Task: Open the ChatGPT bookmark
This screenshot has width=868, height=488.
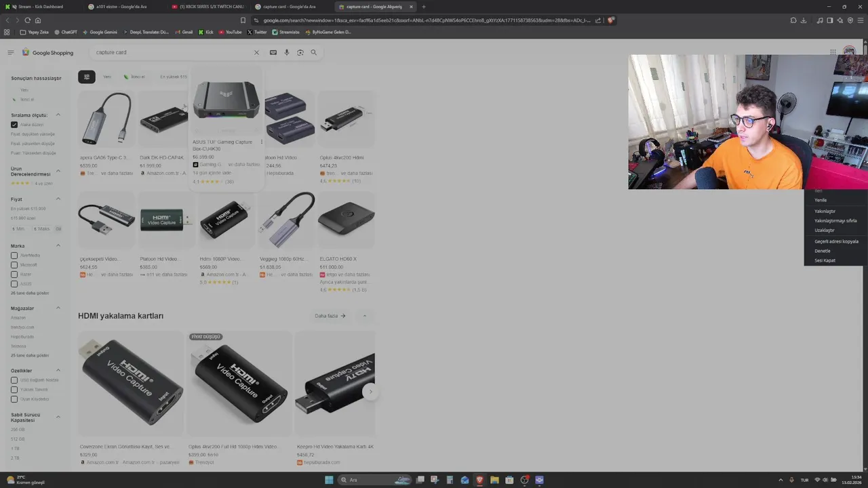Action: point(65,32)
